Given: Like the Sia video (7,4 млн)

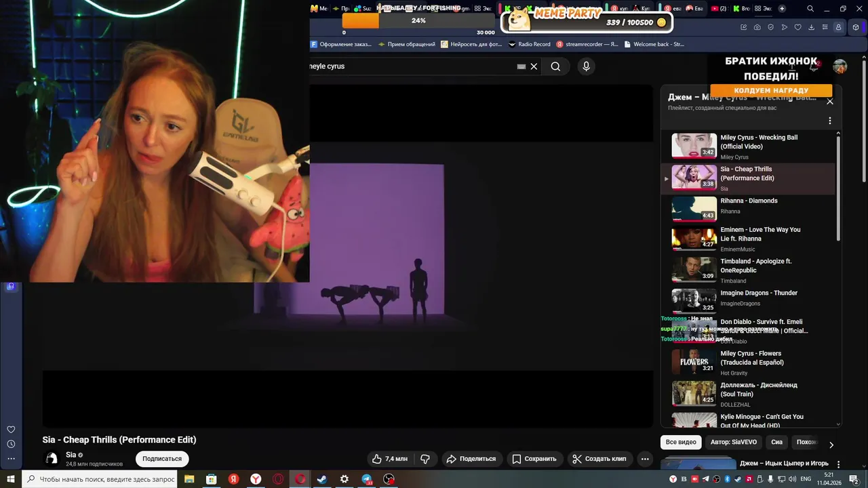Looking at the screenshot, I should tap(390, 459).
